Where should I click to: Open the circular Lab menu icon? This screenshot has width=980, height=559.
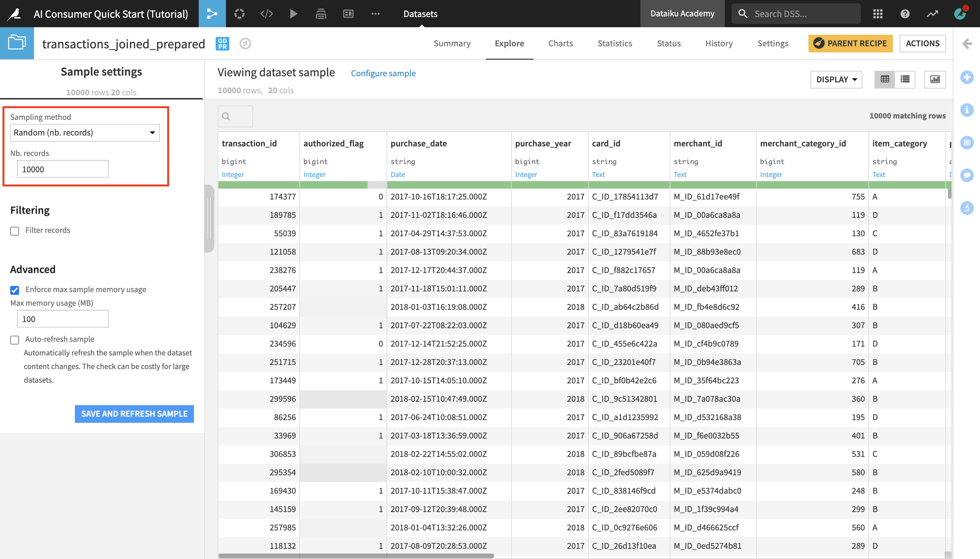tap(240, 14)
